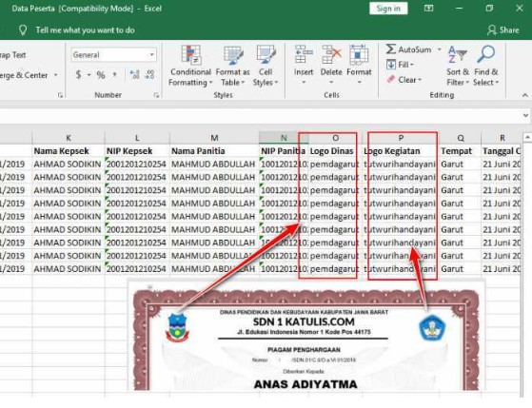Select column R header
532x408 pixels.
pyautogui.click(x=502, y=138)
